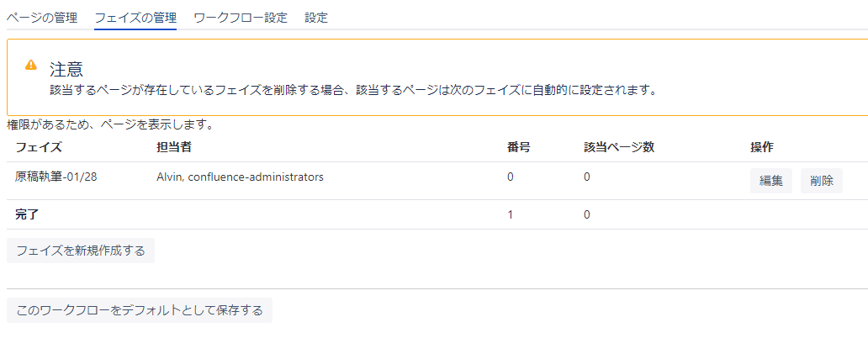Click the 権限があるため、ページを表示します text
The height and width of the screenshot is (338, 868).
(x=110, y=125)
